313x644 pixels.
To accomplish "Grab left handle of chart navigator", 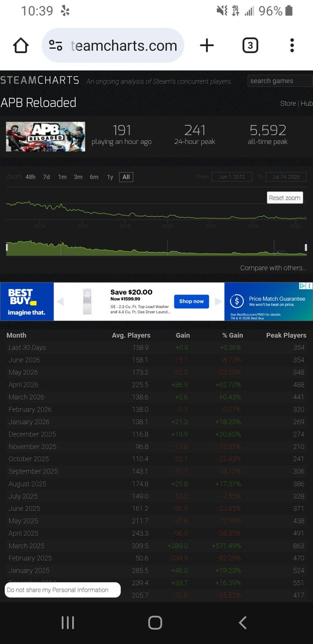I will pyautogui.click(x=6, y=247).
